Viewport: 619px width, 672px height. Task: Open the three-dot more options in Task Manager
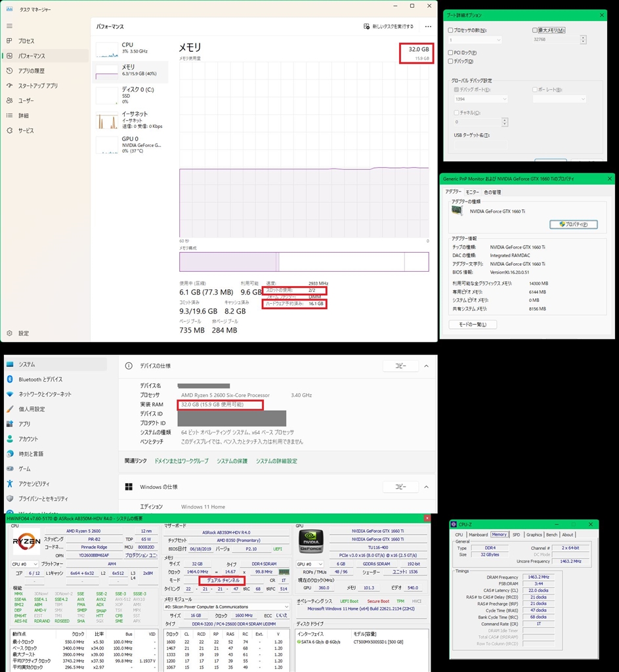point(428,26)
